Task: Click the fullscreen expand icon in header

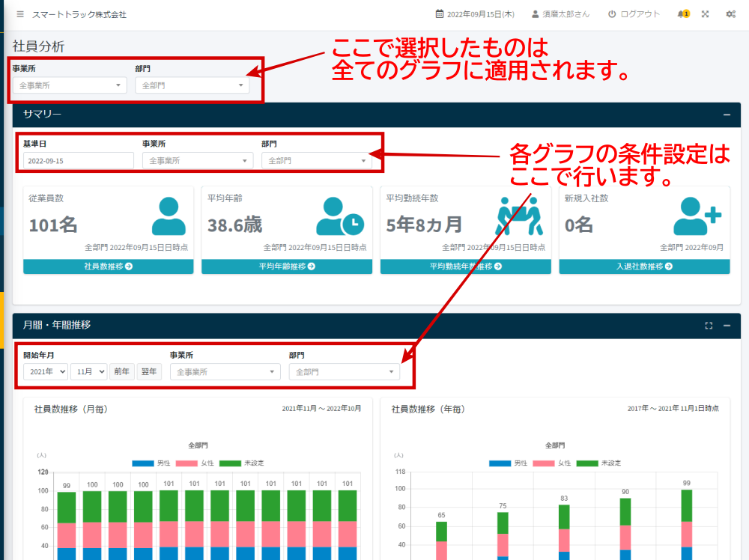Action: (705, 14)
